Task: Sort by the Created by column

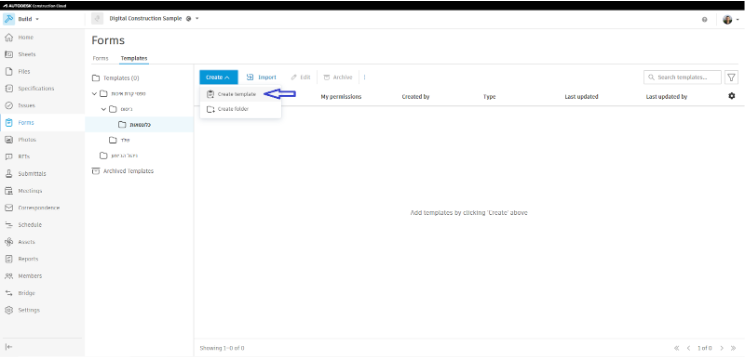Action: tap(416, 97)
